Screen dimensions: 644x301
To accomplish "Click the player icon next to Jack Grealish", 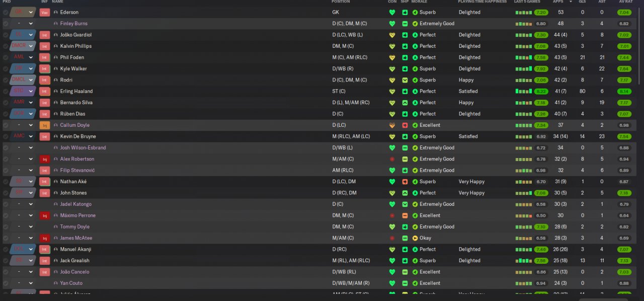I will coord(56,261).
